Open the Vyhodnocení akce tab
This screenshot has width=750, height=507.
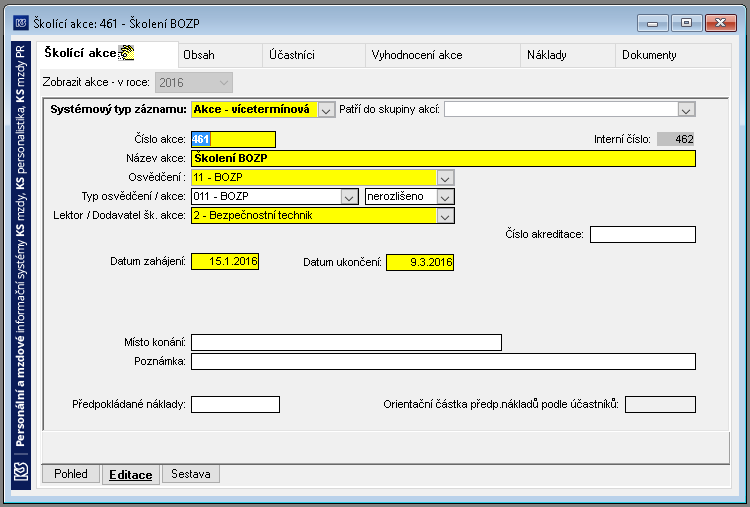pyautogui.click(x=442, y=55)
